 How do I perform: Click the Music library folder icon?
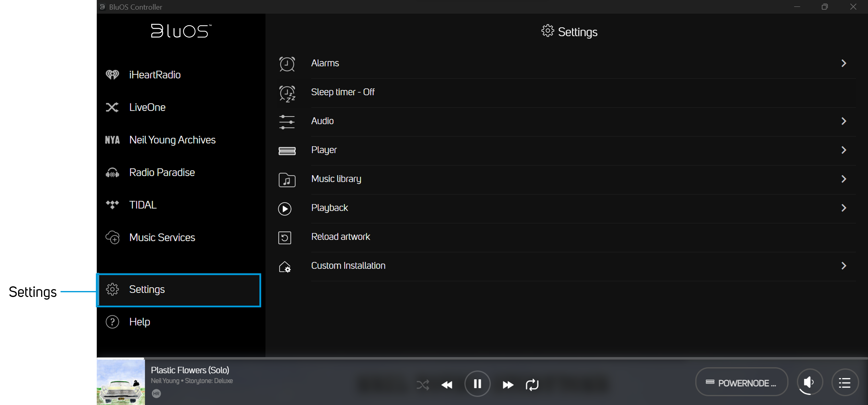(287, 180)
